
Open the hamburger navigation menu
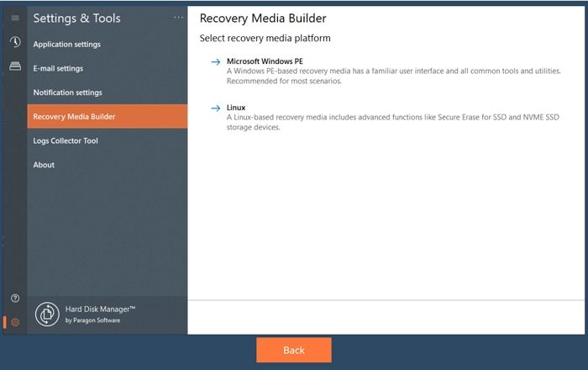pyautogui.click(x=14, y=18)
